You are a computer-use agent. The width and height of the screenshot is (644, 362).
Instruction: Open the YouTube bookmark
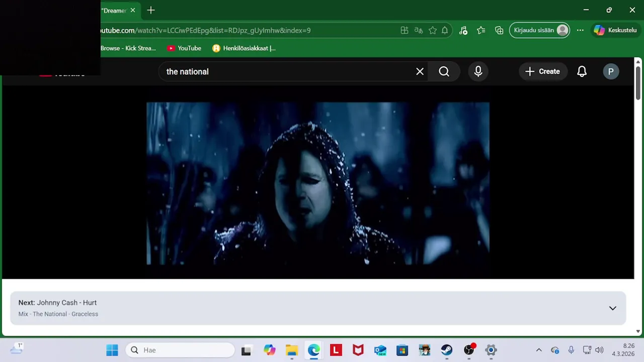click(184, 48)
